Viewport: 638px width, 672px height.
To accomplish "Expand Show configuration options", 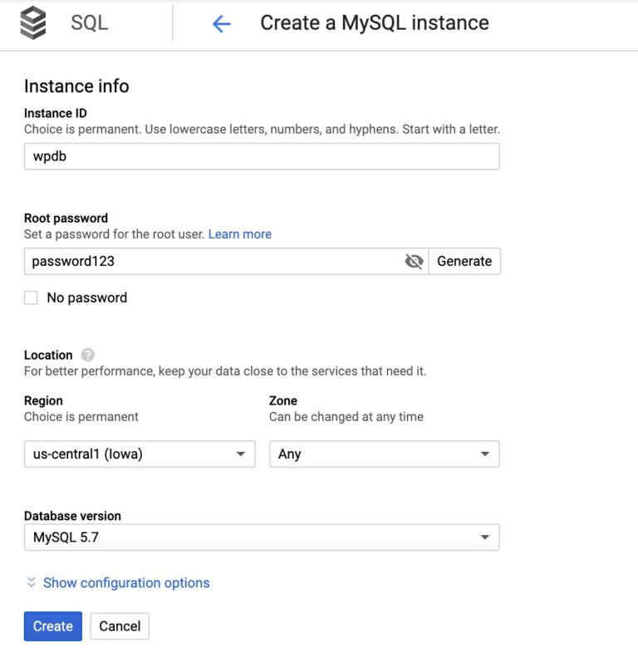I will point(129,583).
